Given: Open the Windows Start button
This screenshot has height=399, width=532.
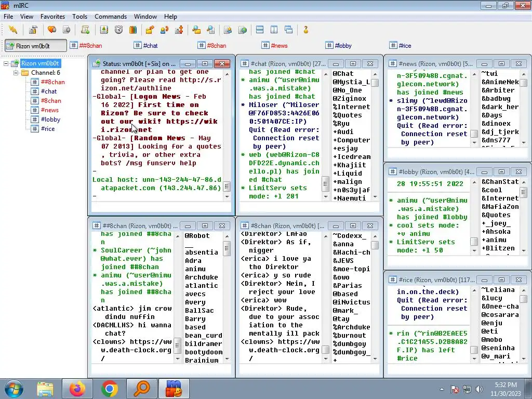Looking at the screenshot, I should click(x=14, y=389).
